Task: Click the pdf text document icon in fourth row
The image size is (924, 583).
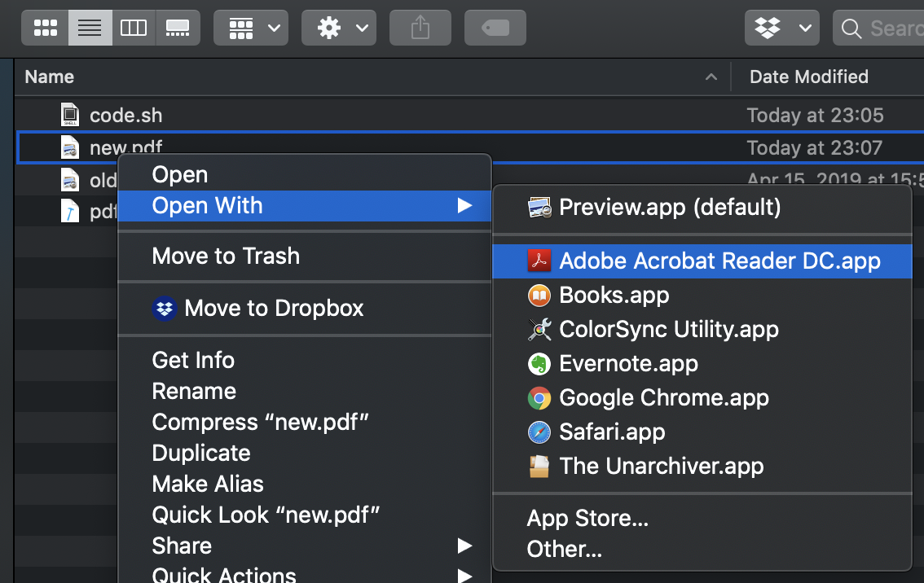Action: [x=70, y=211]
